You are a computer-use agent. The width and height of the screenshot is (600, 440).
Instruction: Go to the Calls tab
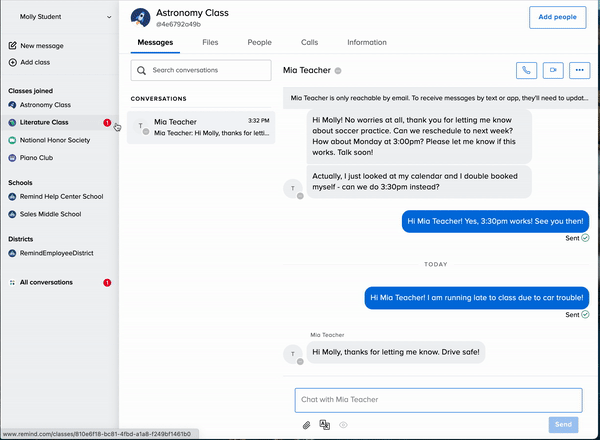[x=309, y=43]
